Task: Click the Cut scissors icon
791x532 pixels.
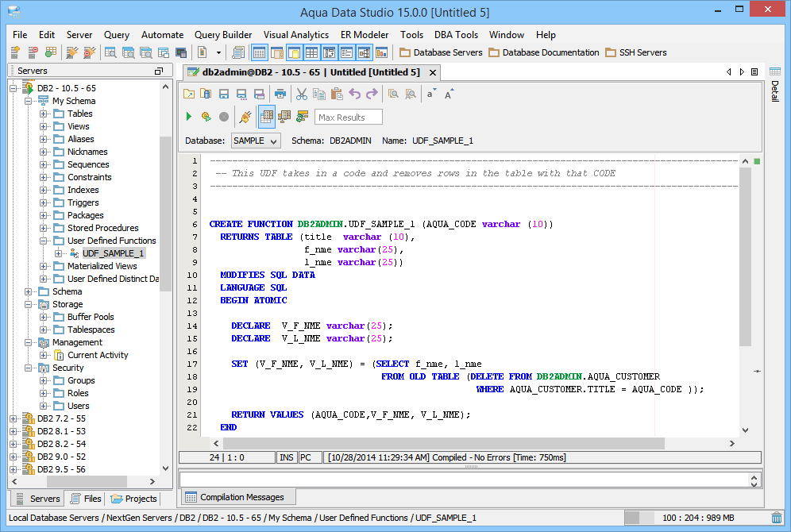Action: 302,94
